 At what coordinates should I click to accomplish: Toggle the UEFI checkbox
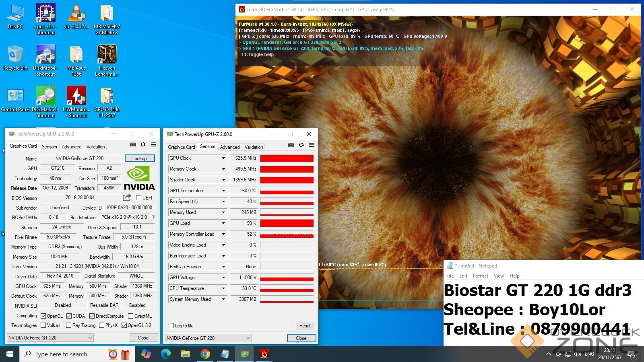pyautogui.click(x=138, y=198)
